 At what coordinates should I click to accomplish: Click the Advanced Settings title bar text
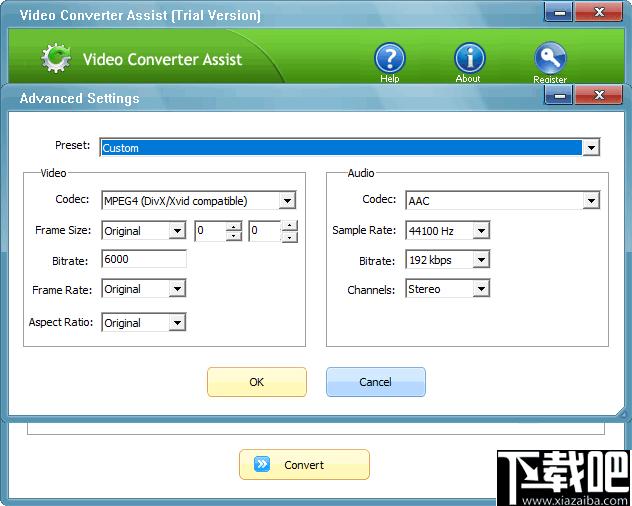coord(79,98)
